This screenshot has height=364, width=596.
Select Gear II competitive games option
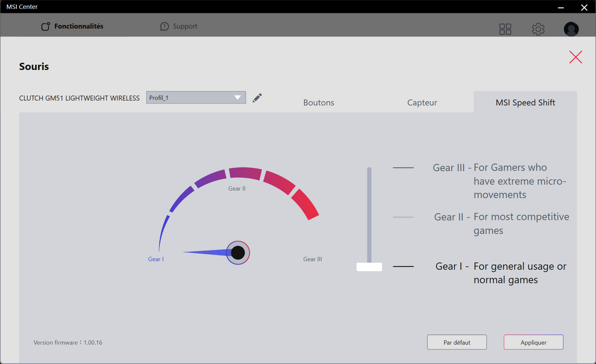point(502,224)
